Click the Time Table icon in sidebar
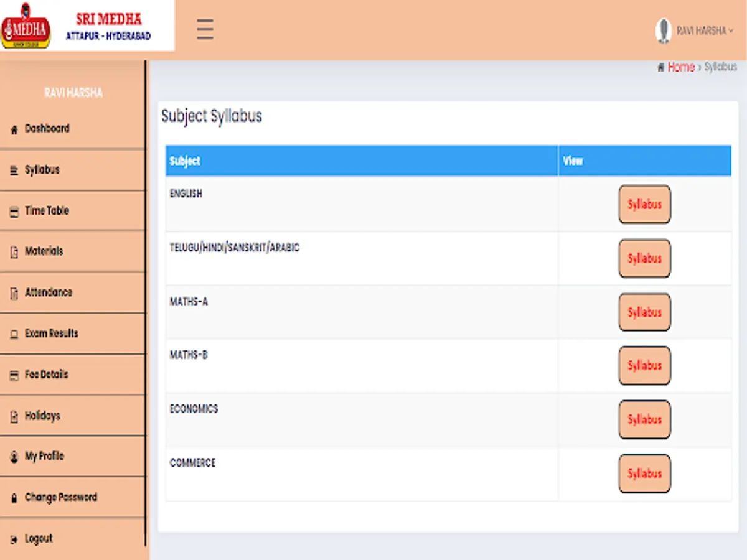The height and width of the screenshot is (560, 747). [14, 212]
